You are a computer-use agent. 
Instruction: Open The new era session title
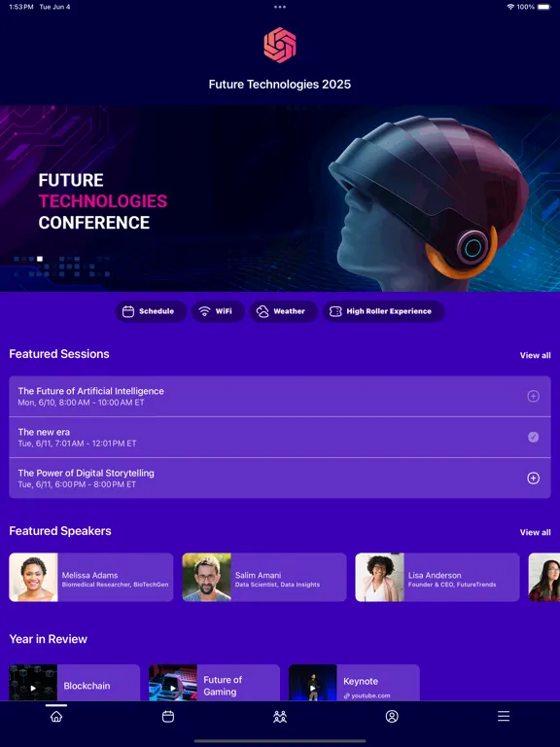tap(44, 432)
